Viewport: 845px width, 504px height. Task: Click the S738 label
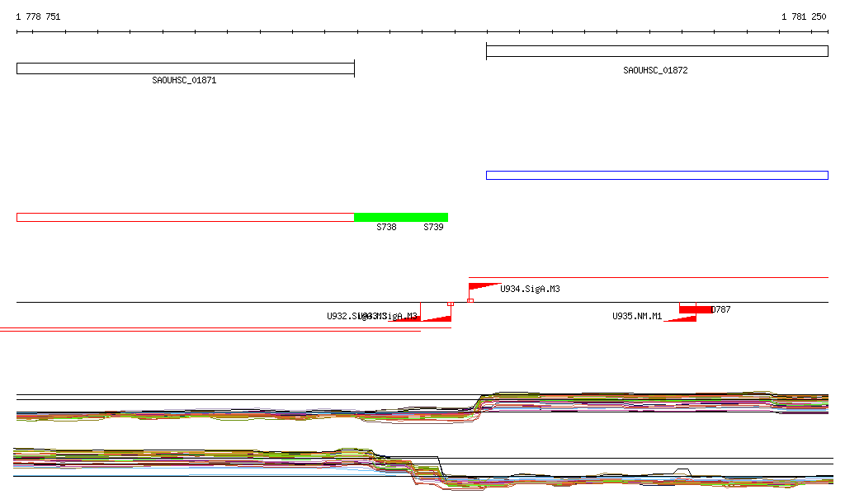386,227
